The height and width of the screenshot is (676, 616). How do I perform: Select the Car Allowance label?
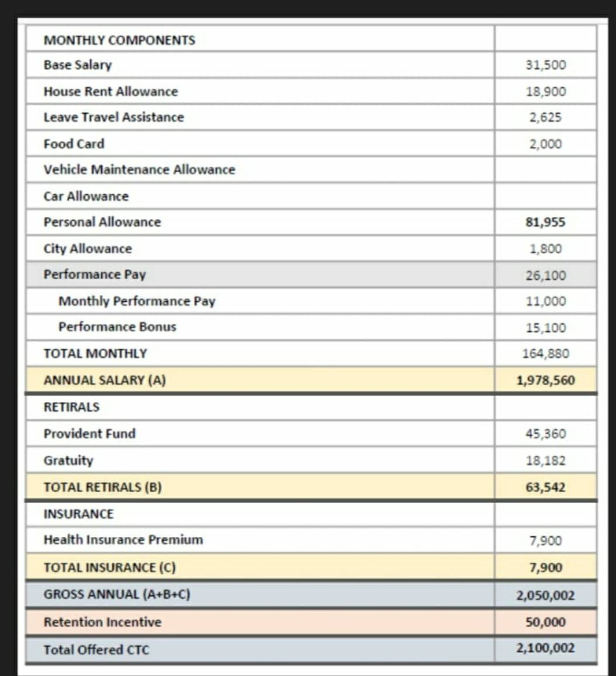point(86,196)
